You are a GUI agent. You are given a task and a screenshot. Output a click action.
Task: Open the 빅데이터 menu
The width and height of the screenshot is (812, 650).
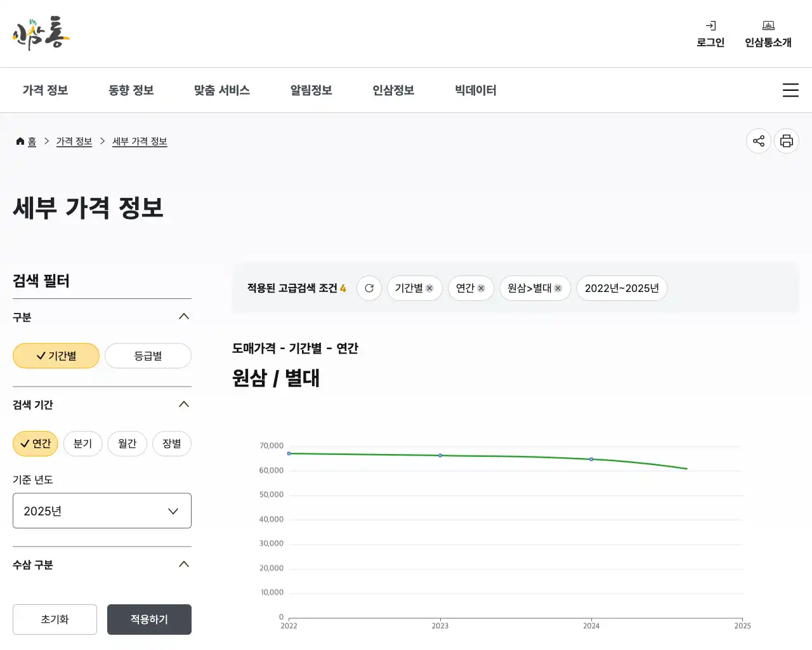click(475, 90)
